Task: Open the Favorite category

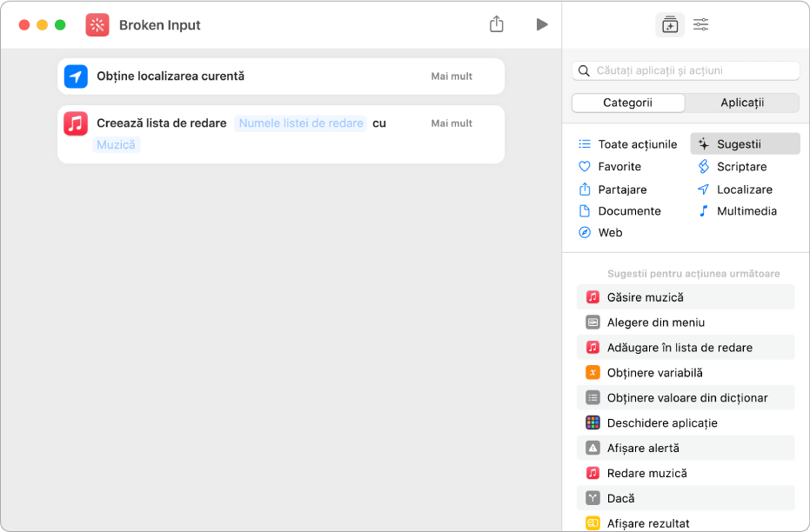Action: point(619,166)
